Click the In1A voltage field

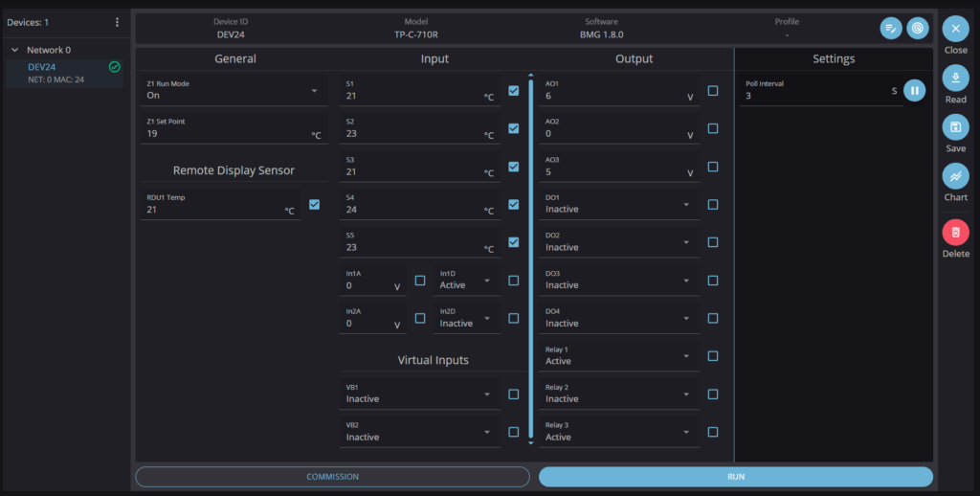tap(372, 281)
